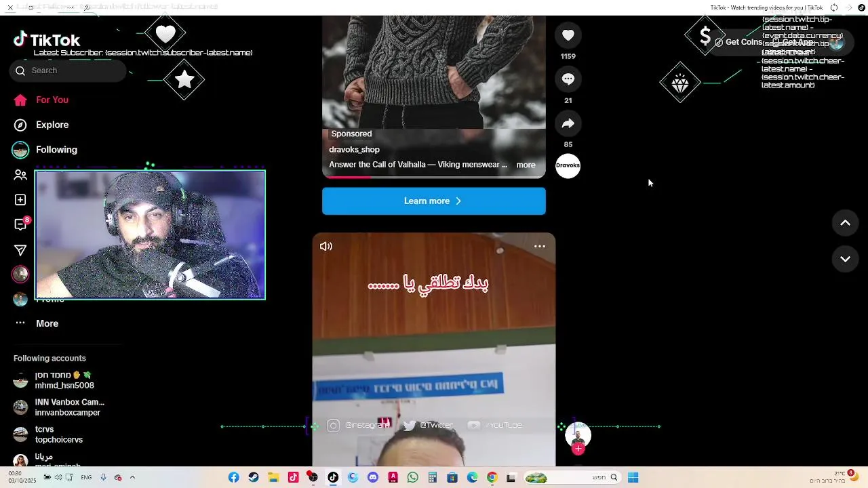Close the browser tab with X

(10, 7)
